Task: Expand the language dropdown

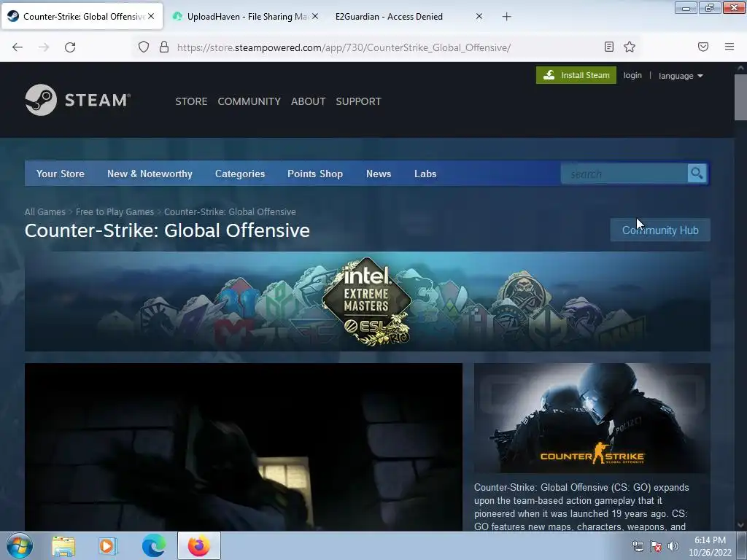Action: pos(681,76)
